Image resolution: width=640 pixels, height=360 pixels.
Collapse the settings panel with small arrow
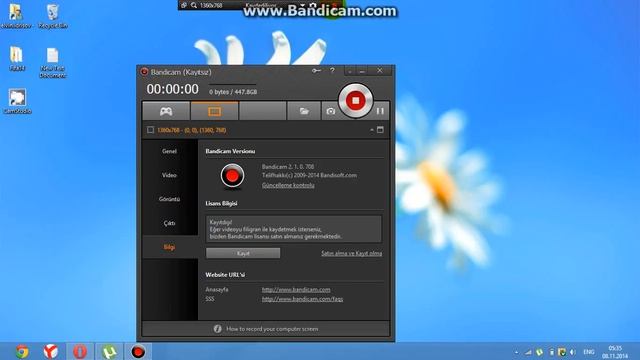[371, 130]
